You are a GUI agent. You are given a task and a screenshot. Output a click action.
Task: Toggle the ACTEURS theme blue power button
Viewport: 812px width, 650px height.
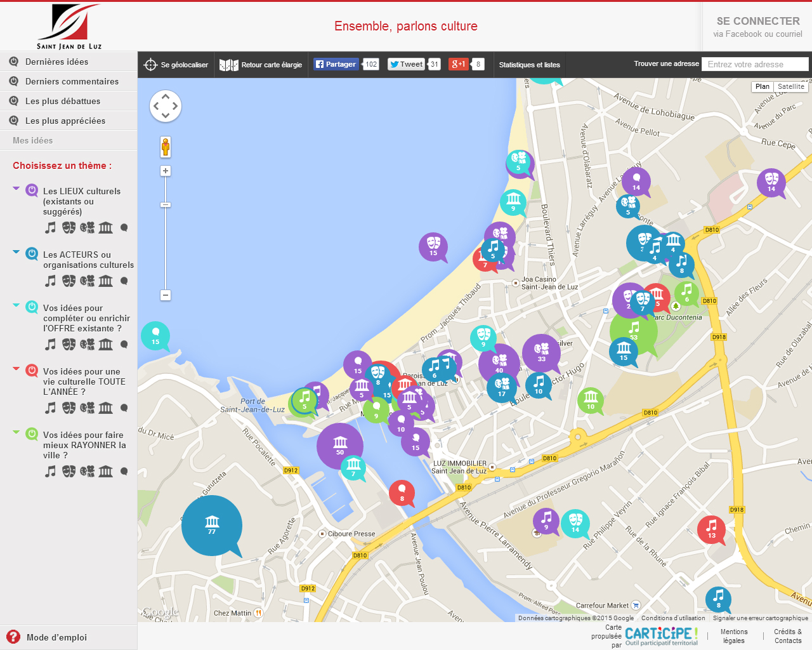pos(32,254)
